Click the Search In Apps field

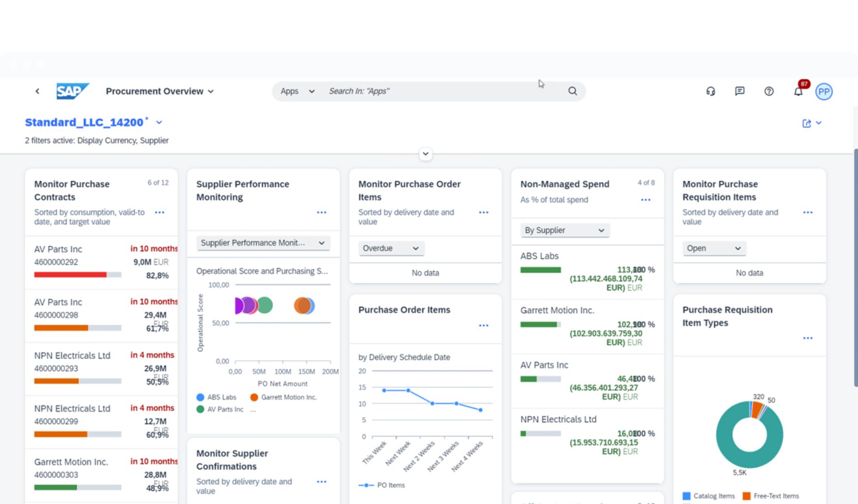tap(435, 91)
